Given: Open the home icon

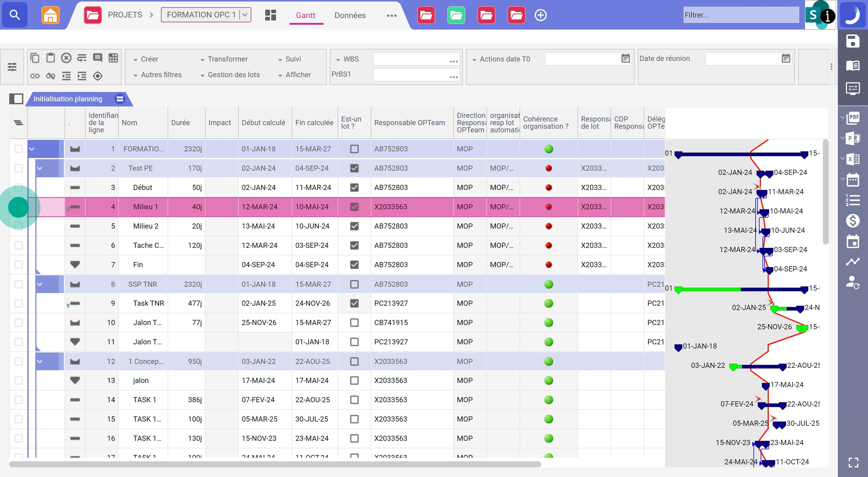Looking at the screenshot, I should [50, 15].
